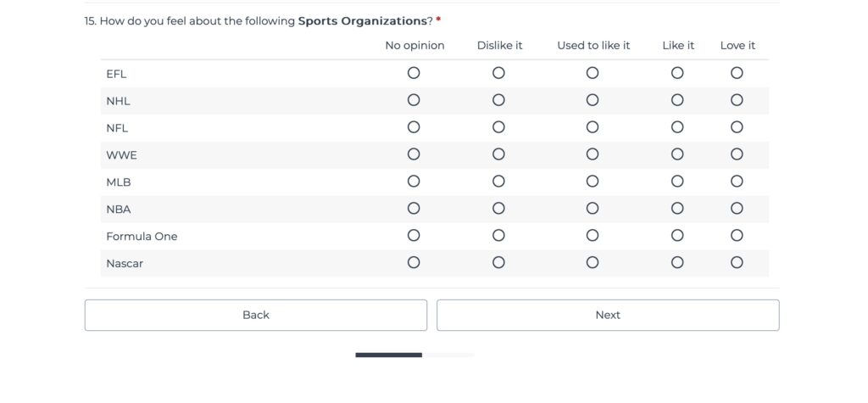Select "No opinion" for EFL
This screenshot has height=403, width=868.
pos(414,73)
